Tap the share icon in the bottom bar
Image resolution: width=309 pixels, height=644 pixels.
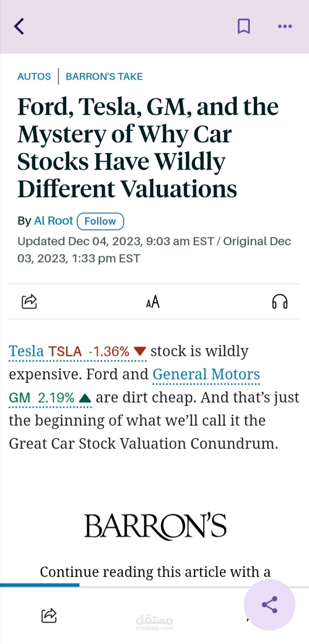[x=49, y=615]
